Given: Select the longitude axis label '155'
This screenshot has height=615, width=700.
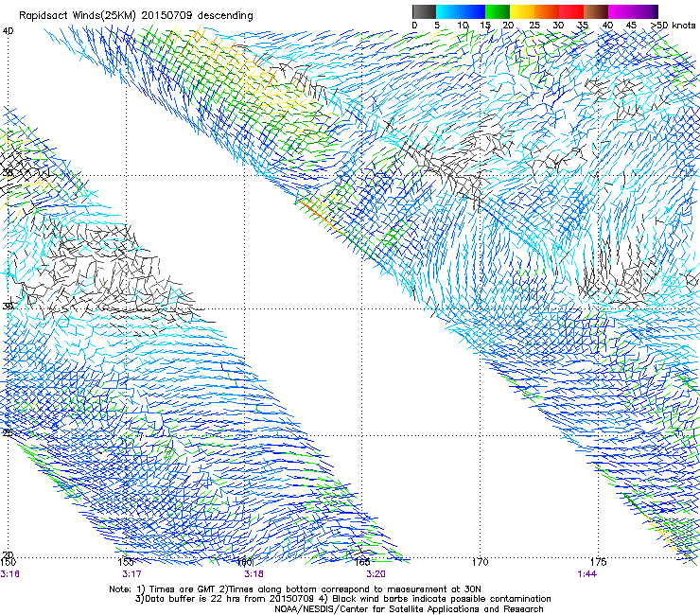Looking at the screenshot, I should (126, 562).
